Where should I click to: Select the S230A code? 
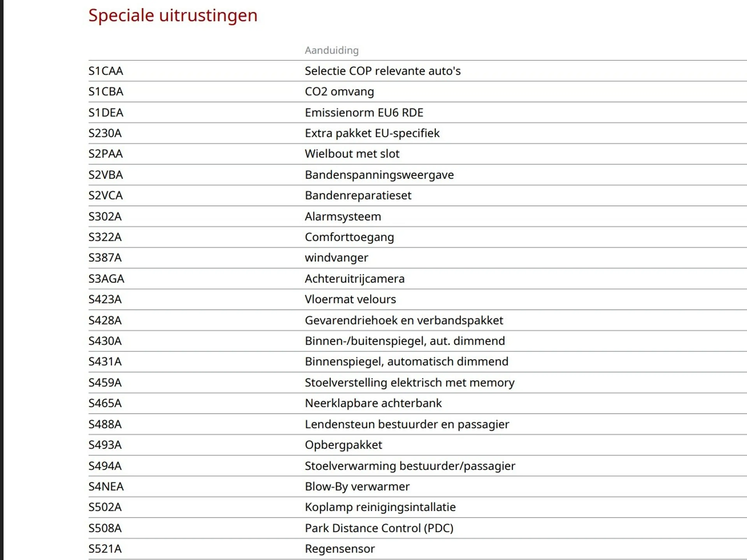[x=105, y=133]
